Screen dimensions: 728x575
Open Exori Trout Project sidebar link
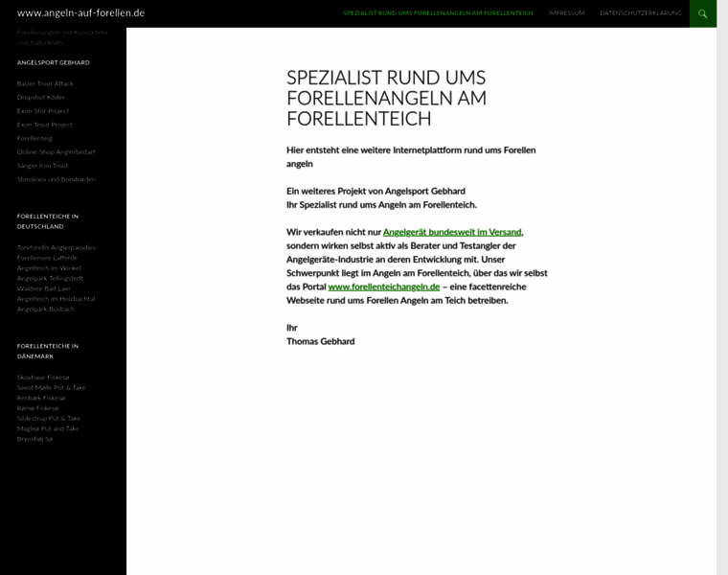pos(45,125)
